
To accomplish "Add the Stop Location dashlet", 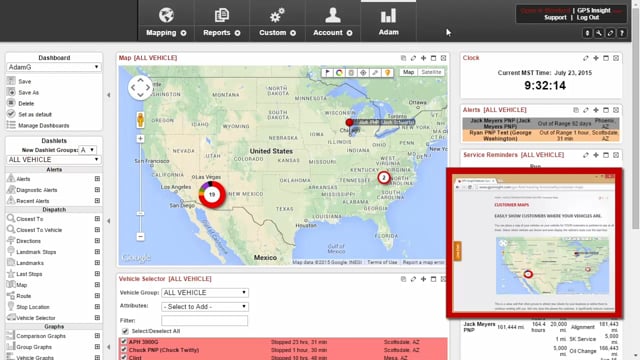I will 97,307.
